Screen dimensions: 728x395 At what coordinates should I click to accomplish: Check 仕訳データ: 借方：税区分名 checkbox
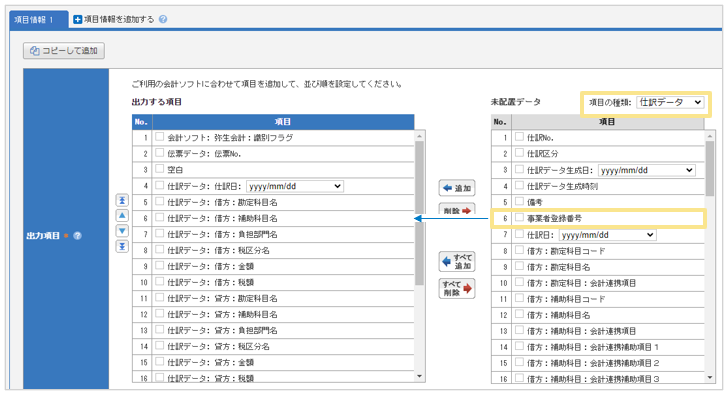pyautogui.click(x=160, y=249)
